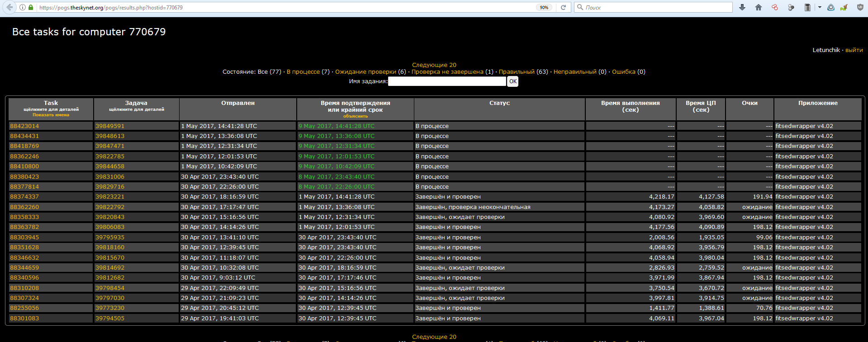Open task 88377814
The height and width of the screenshot is (342, 868).
(24, 186)
